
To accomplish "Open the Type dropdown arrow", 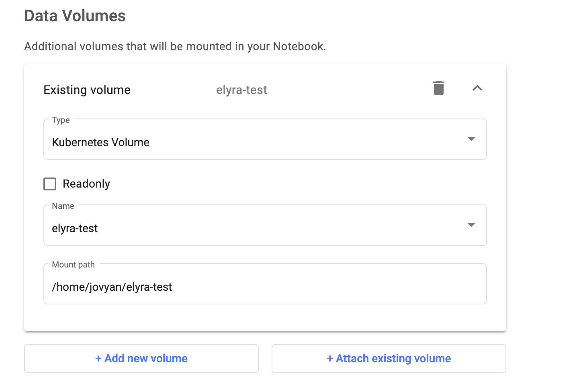I will [x=471, y=139].
